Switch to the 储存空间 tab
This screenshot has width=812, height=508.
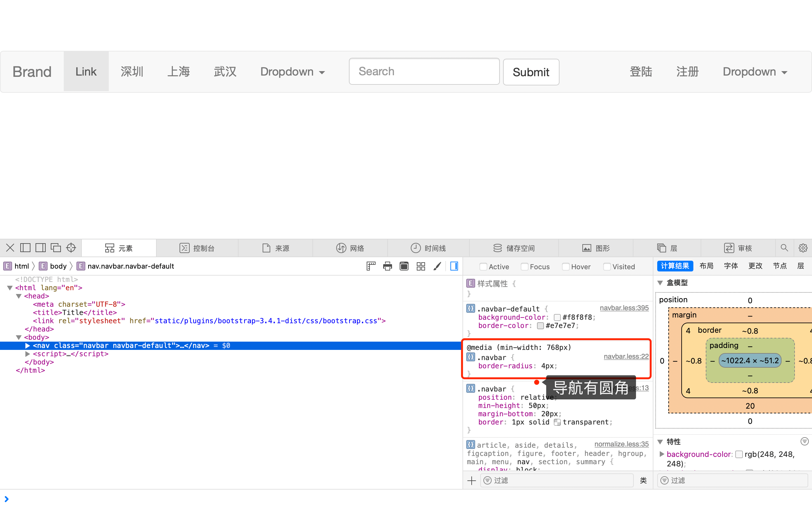point(514,248)
